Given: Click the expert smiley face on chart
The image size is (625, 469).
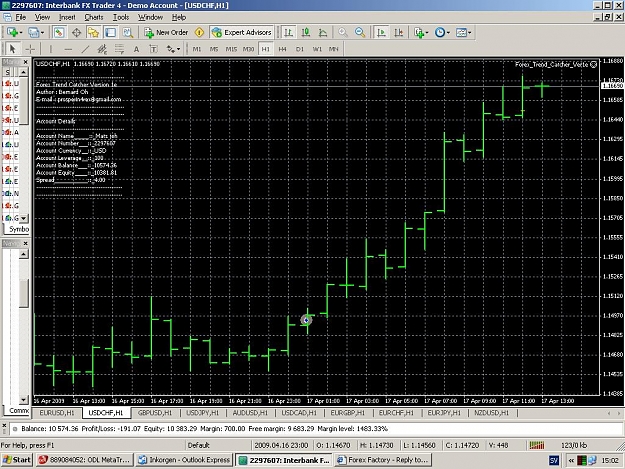Looking at the screenshot, I should click(x=594, y=64).
